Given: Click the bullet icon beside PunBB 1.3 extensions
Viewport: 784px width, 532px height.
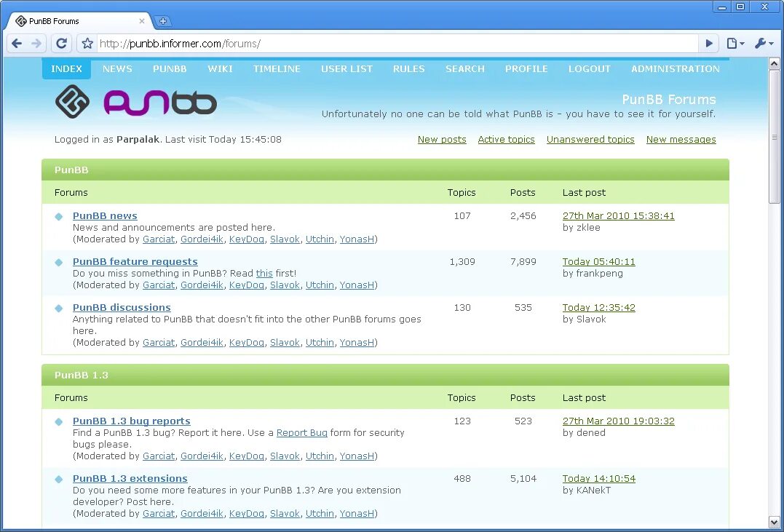Looking at the screenshot, I should (x=59, y=480).
